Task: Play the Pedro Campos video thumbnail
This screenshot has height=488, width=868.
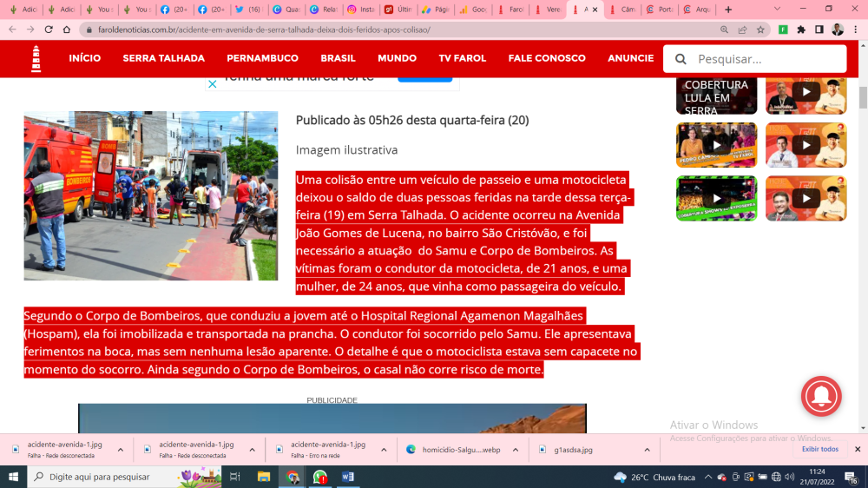Action: (x=716, y=145)
